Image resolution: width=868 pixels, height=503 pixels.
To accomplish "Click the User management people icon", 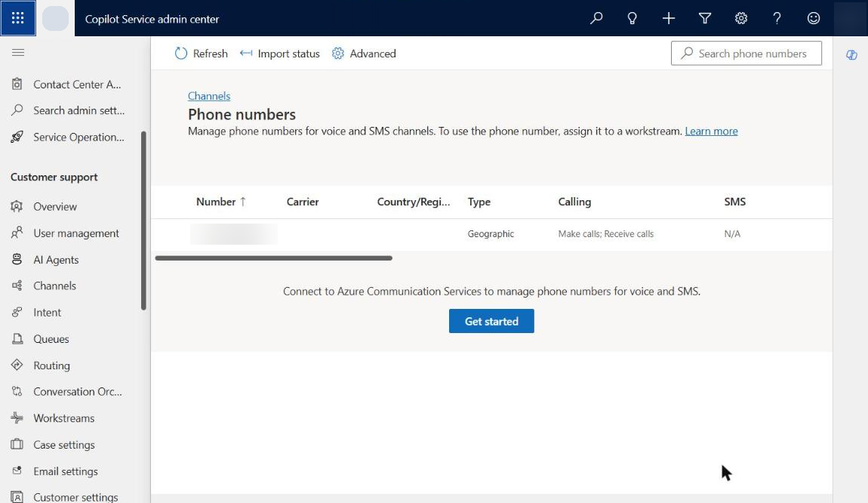I will click(17, 233).
